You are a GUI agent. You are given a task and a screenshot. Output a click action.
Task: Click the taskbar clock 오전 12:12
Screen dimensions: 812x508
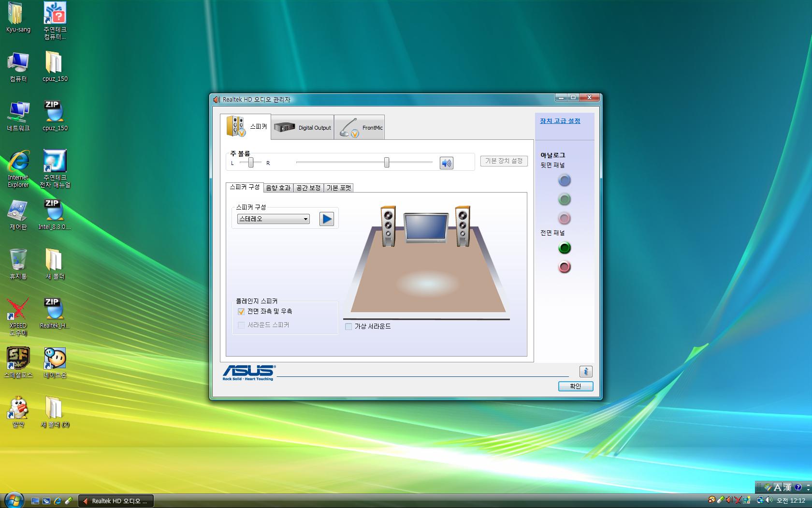click(791, 501)
